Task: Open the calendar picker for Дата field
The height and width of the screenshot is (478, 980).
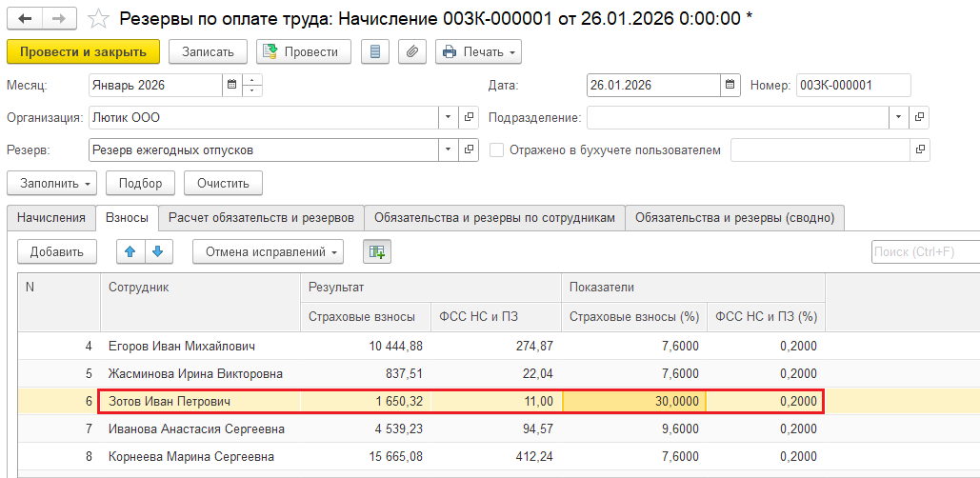Action: pyautogui.click(x=730, y=85)
